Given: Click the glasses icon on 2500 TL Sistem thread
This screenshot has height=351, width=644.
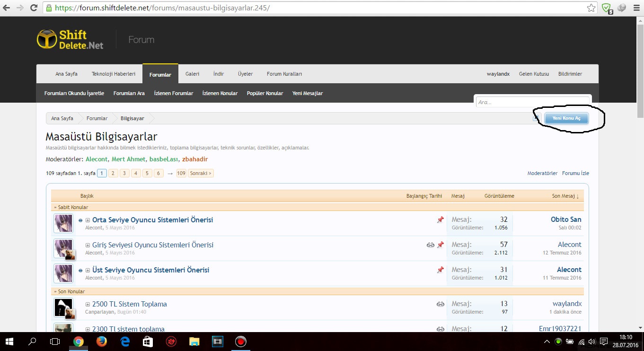Looking at the screenshot, I should (x=441, y=304).
